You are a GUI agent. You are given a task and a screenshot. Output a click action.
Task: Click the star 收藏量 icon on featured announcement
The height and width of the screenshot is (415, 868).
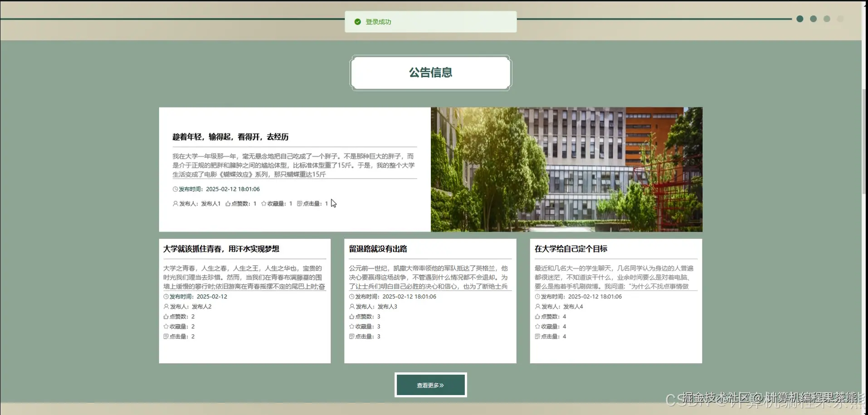263,204
